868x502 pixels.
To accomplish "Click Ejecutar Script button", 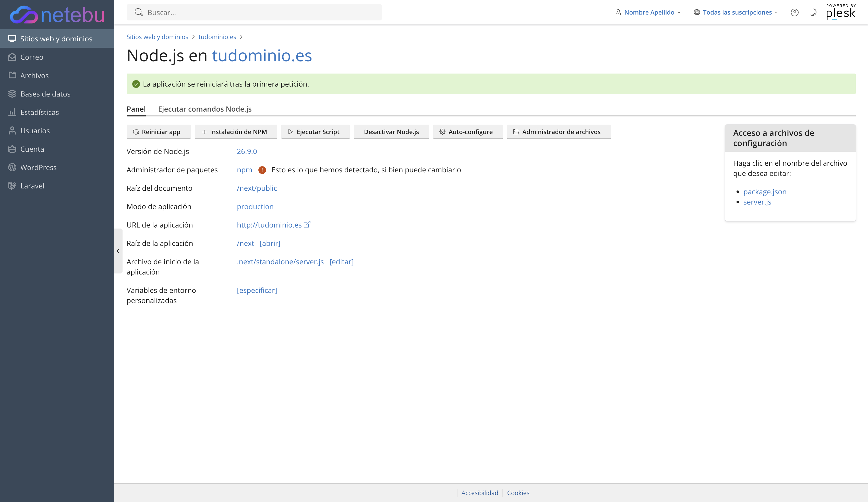I will pyautogui.click(x=316, y=132).
